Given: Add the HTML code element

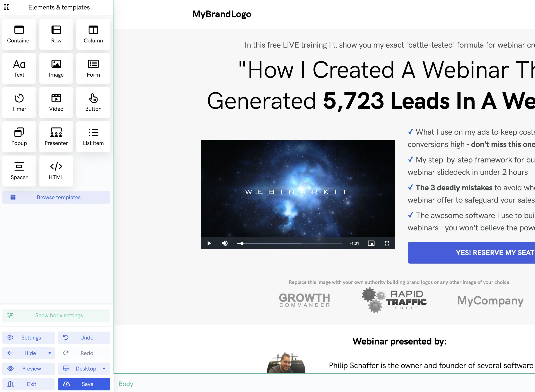Looking at the screenshot, I should coord(56,171).
